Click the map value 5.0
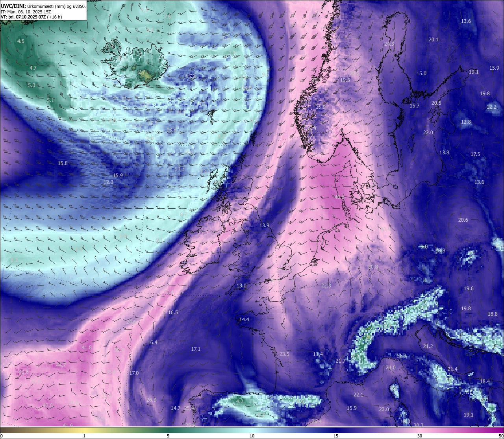504x439 pixels. pyautogui.click(x=31, y=85)
